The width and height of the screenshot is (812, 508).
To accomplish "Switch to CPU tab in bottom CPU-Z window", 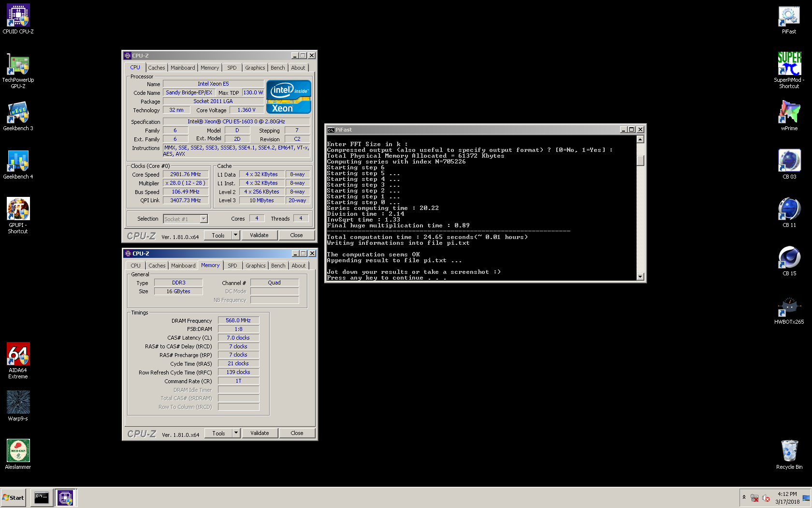I will [136, 266].
